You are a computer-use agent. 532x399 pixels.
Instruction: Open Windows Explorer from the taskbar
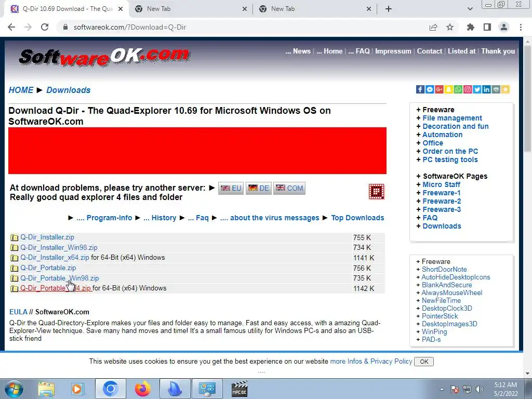(x=46, y=389)
